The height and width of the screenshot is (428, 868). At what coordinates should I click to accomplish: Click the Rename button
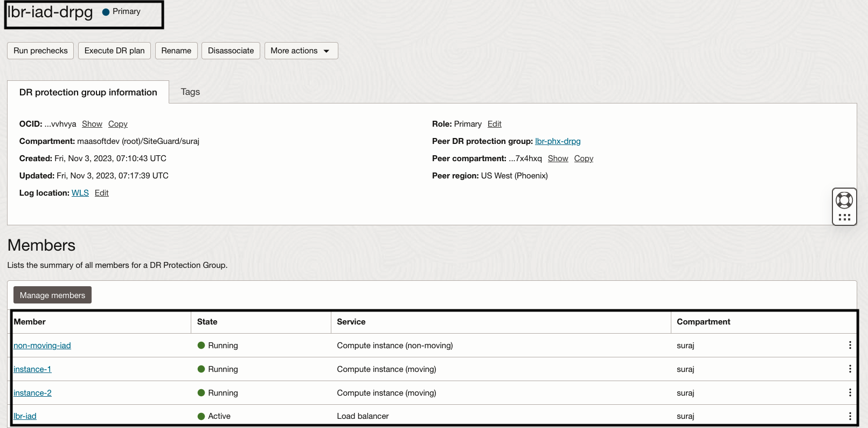click(x=176, y=51)
